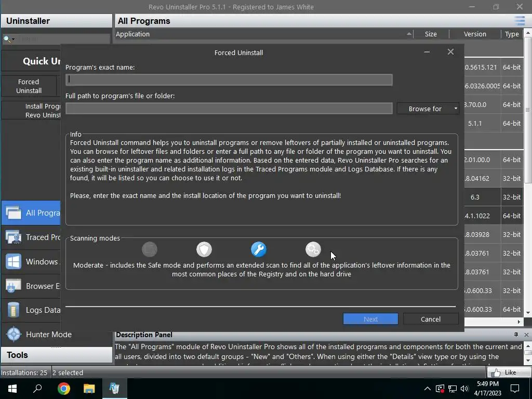Open the Windows Apps module
This screenshot has width=532, height=399.
31,262
